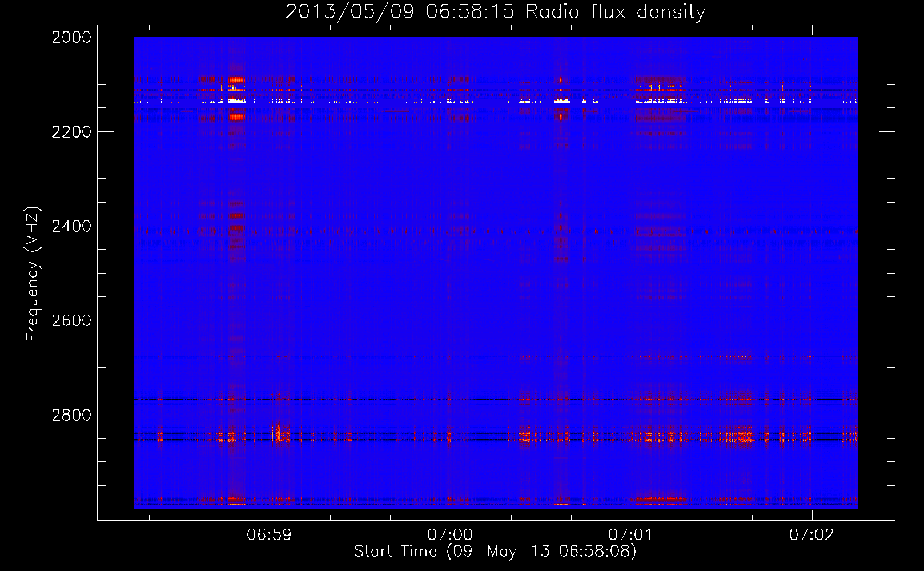Click the 2000 frequency tick label
The image size is (924, 571).
pos(71,37)
